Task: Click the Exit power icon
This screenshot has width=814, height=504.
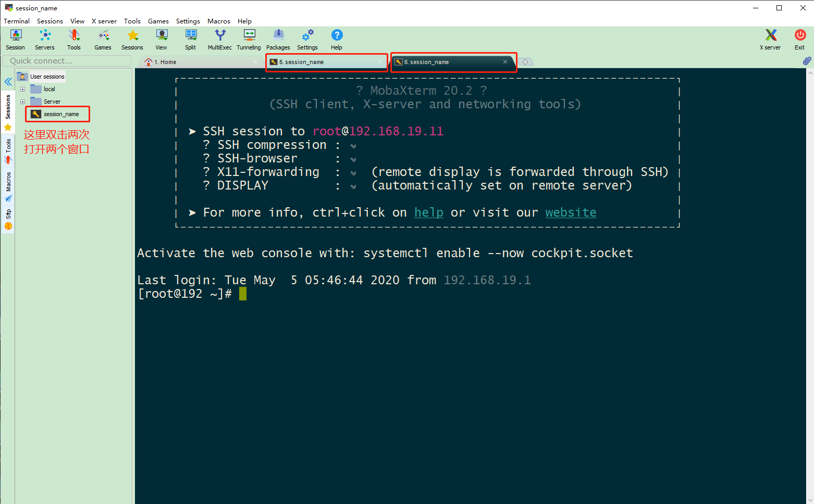Action: point(799,40)
